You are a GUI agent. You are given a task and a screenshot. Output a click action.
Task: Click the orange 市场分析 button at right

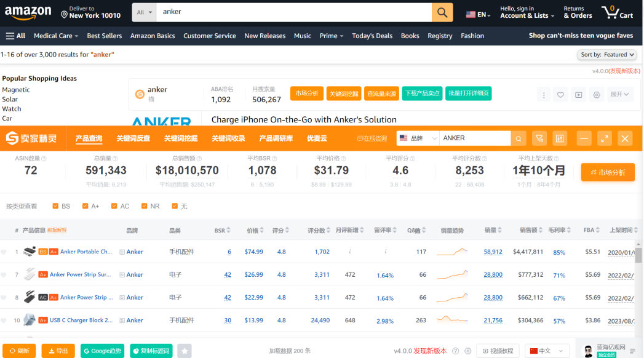tap(607, 172)
